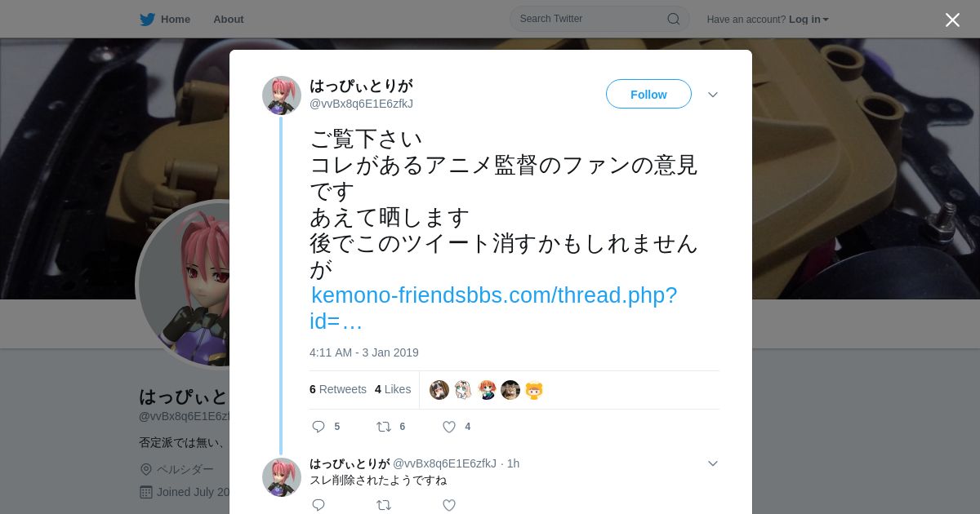Screen dimensions: 980x514
Task: Click the Twitter bird Home icon
Action: pos(147,19)
